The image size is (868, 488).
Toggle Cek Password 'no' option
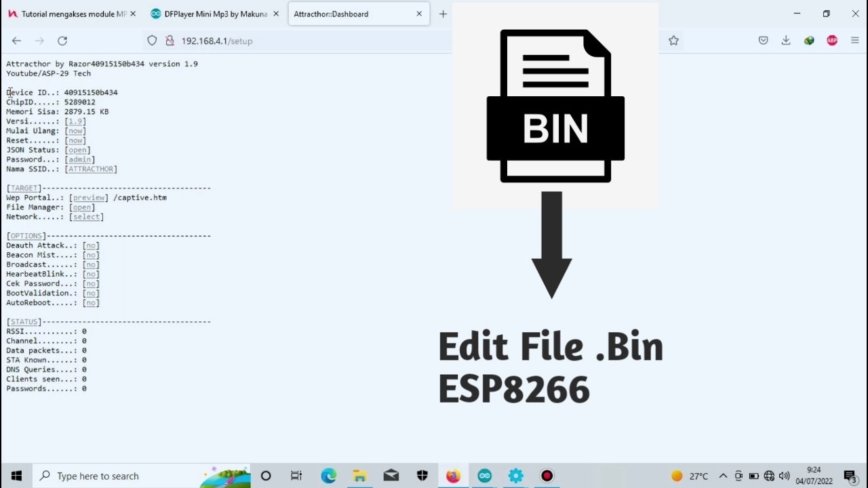91,283
